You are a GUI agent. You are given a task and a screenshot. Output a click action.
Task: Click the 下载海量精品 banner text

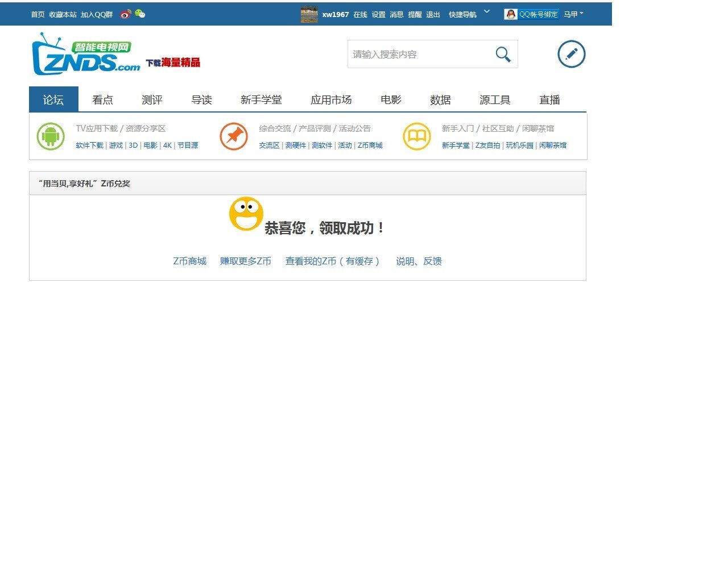point(173,63)
